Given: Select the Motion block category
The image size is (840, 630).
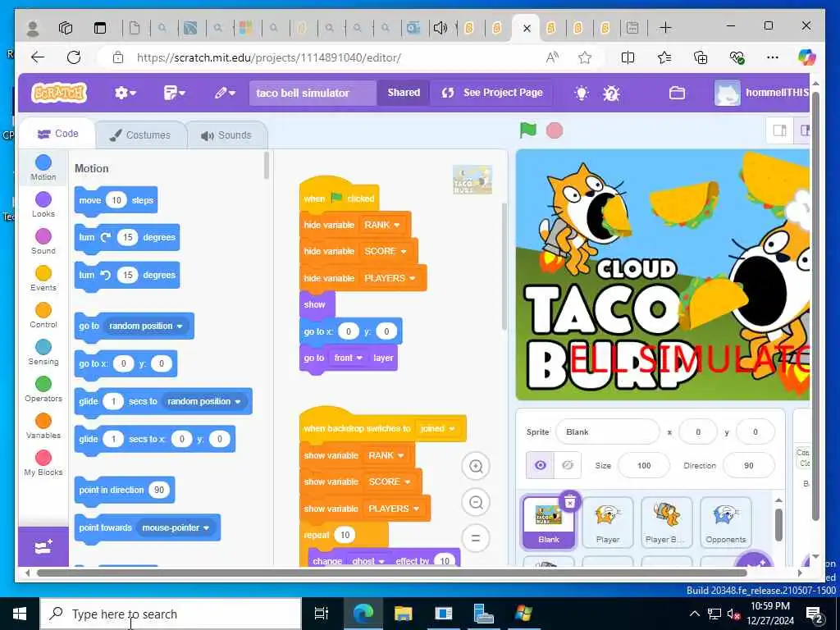Looking at the screenshot, I should pos(43,167).
